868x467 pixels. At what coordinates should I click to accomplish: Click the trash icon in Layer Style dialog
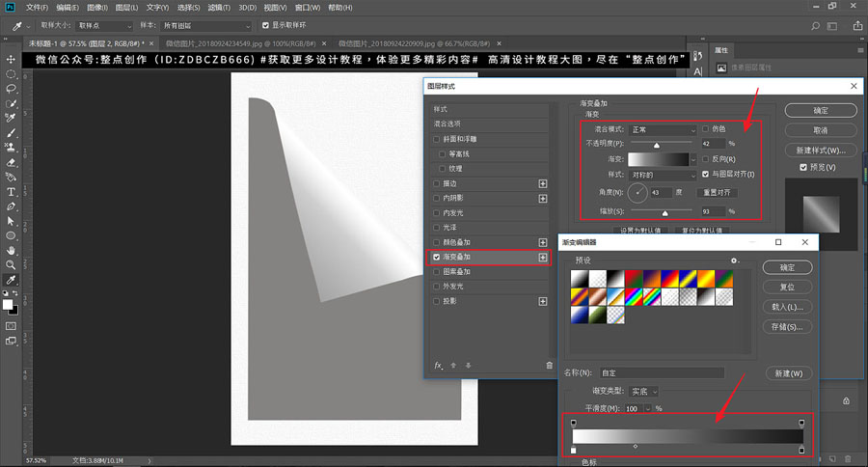pyautogui.click(x=550, y=366)
